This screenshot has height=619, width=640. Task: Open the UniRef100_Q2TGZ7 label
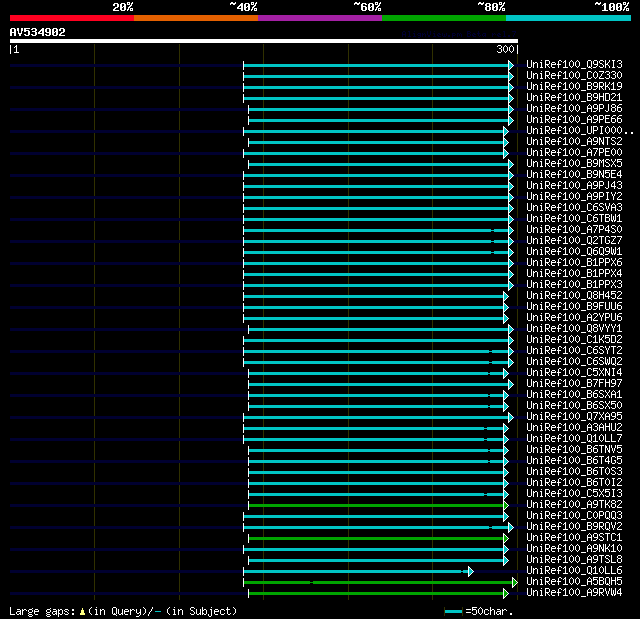(574, 241)
